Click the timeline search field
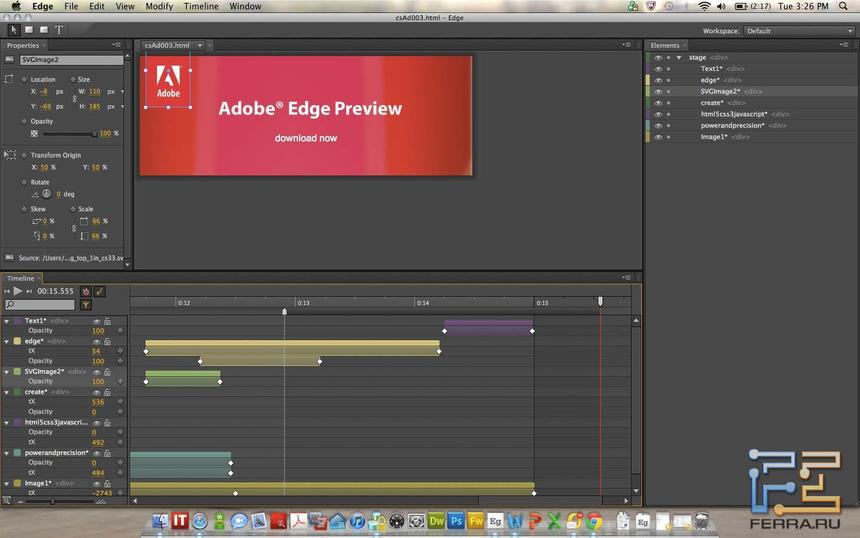The image size is (860, 538). (39, 304)
